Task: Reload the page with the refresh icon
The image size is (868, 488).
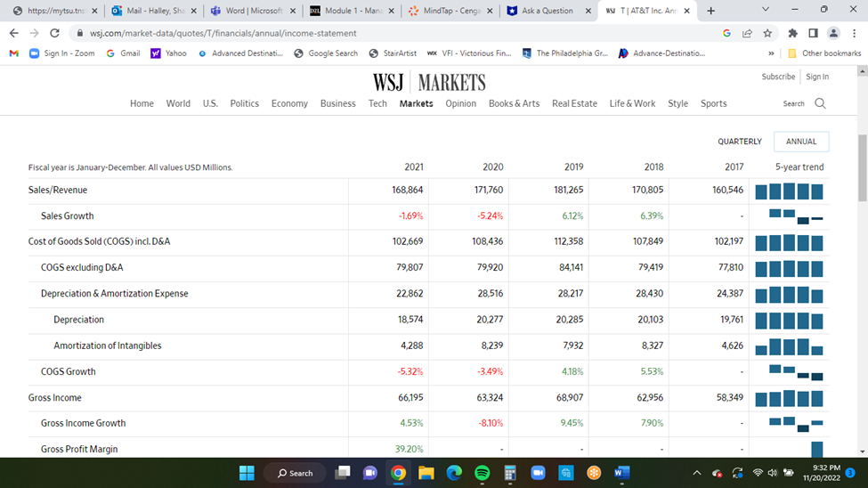Action: pyautogui.click(x=54, y=33)
